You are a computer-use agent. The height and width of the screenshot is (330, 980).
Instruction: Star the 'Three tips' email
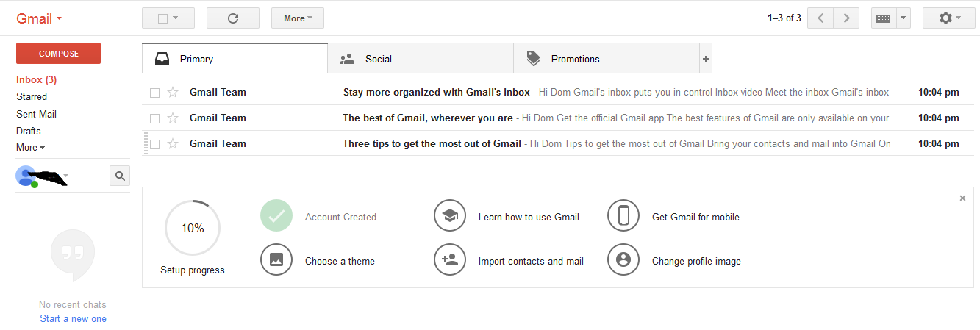[x=173, y=143]
